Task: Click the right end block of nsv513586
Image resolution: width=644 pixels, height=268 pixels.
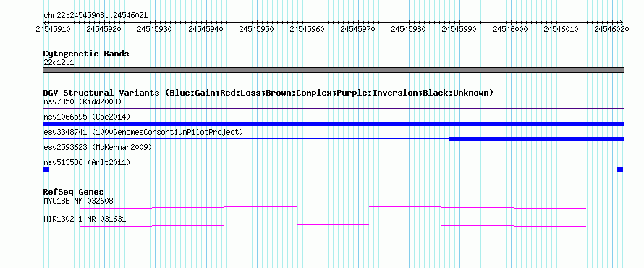Action: [x=620, y=169]
